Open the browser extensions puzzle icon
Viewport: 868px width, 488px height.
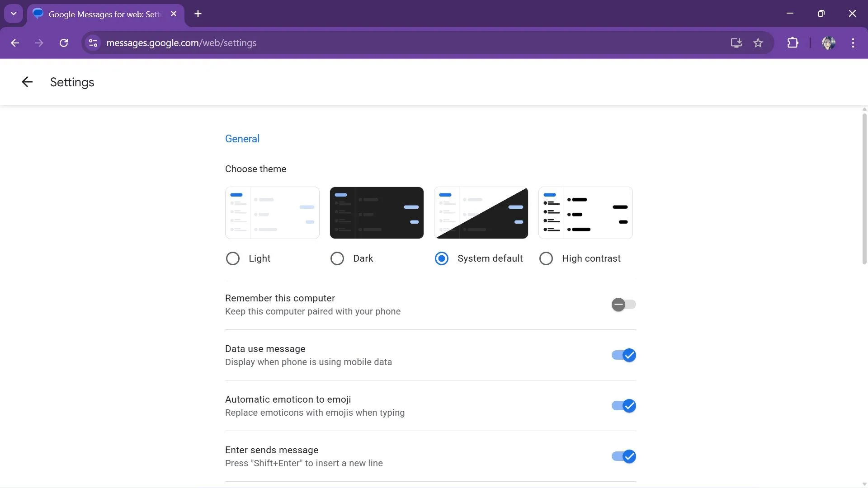793,43
